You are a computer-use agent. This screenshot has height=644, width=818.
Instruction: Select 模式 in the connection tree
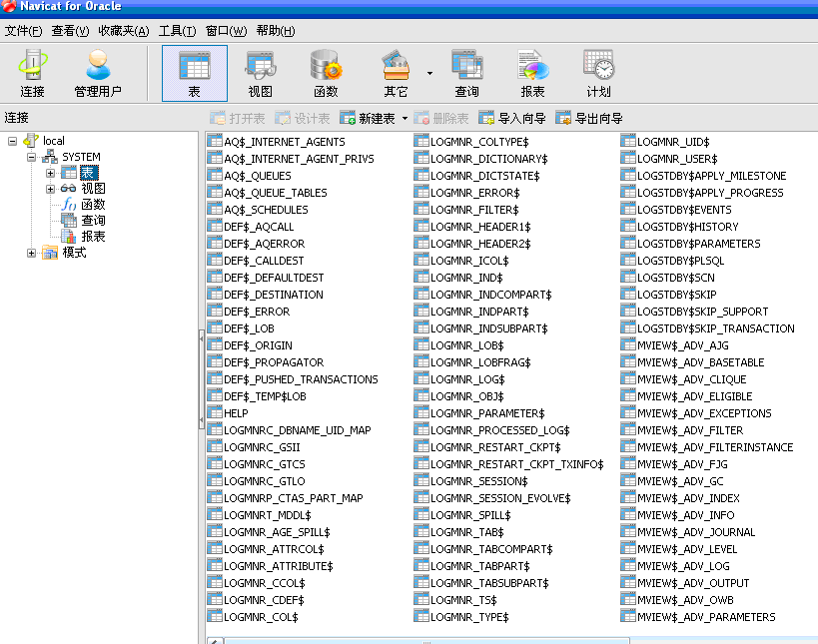(74, 253)
